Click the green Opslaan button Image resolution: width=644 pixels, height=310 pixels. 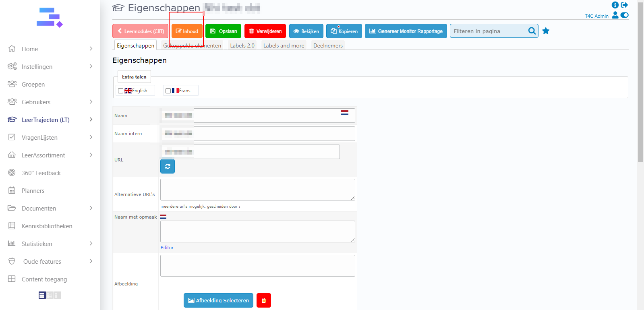224,31
